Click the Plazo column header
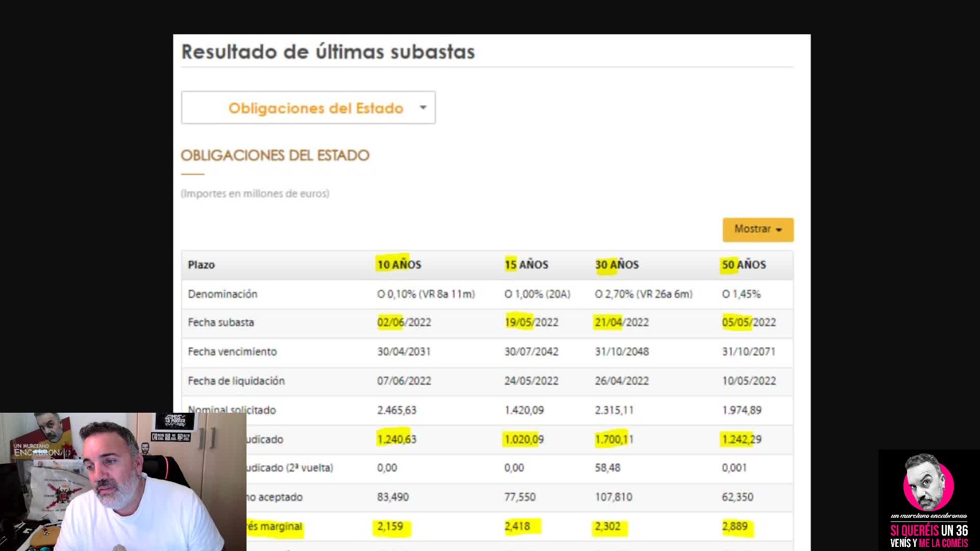 pyautogui.click(x=201, y=265)
